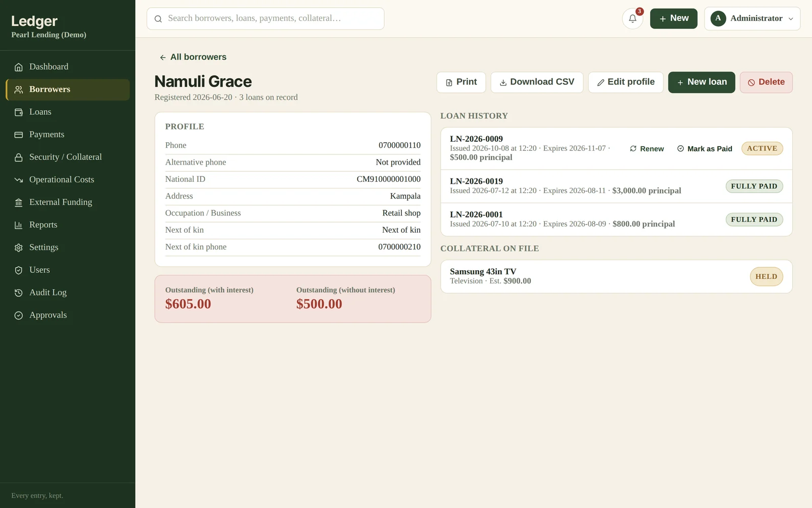Click the Loans wallet icon in sidebar

[19, 112]
